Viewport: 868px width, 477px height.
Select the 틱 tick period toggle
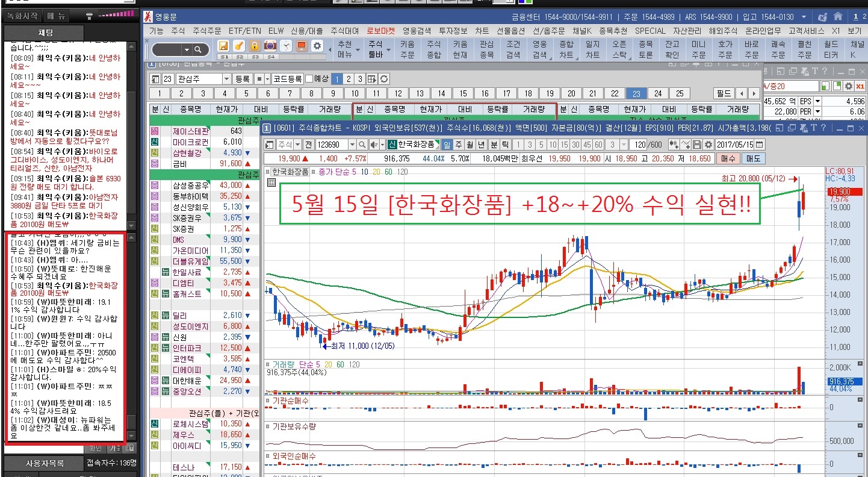click(506, 145)
